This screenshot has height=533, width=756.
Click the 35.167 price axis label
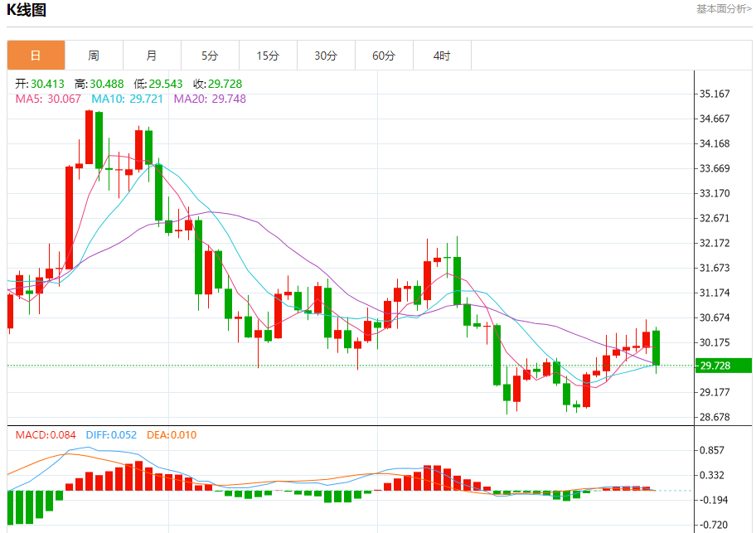point(715,94)
